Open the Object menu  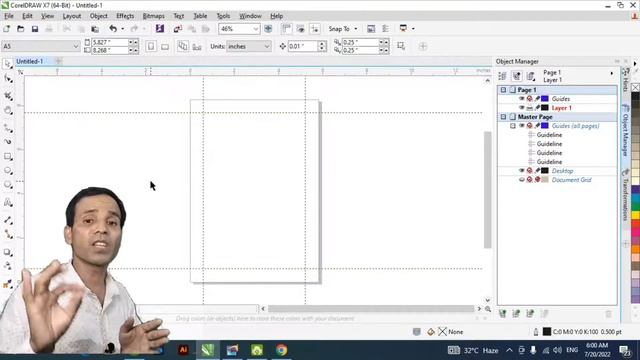tap(99, 16)
